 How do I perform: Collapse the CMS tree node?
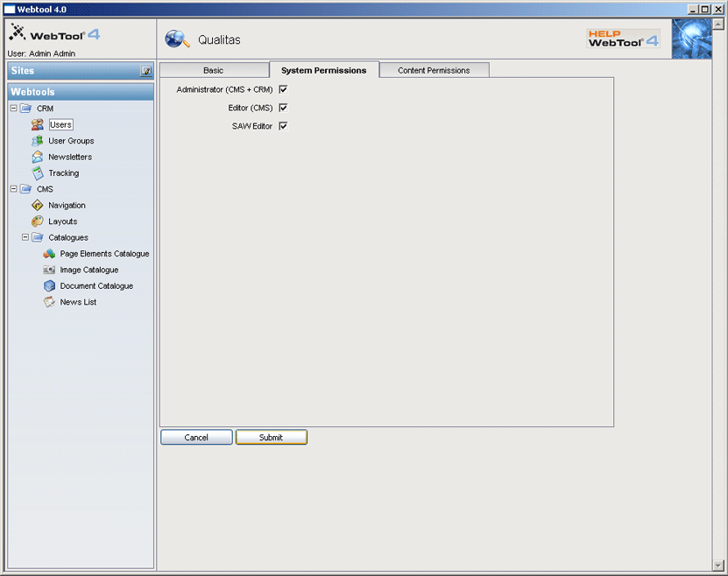[x=13, y=189]
